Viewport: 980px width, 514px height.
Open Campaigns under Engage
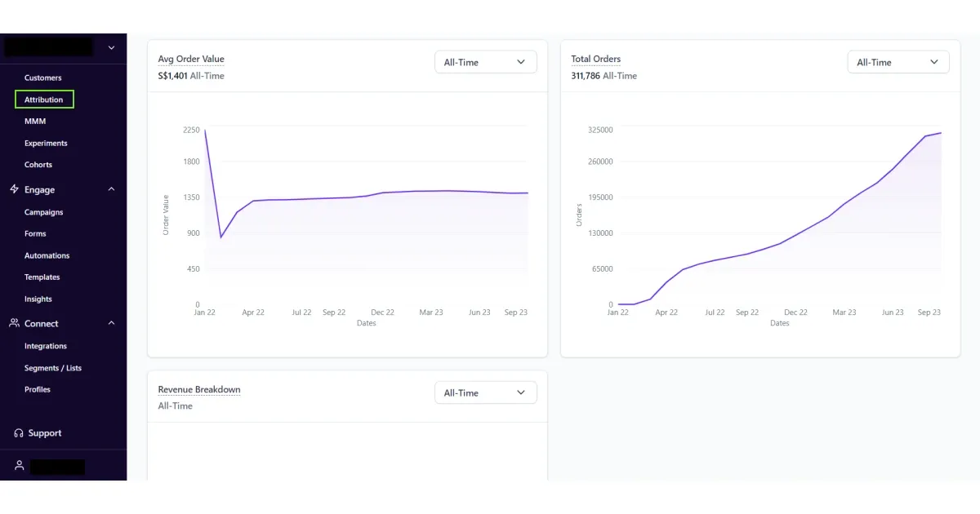tap(43, 212)
